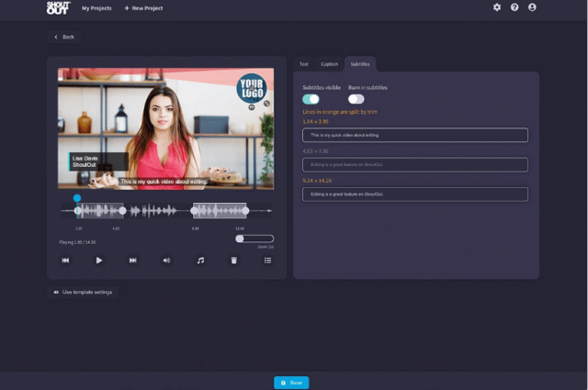Click the eye icon beside Use template settings
The width and height of the screenshot is (588, 390).
tap(57, 292)
